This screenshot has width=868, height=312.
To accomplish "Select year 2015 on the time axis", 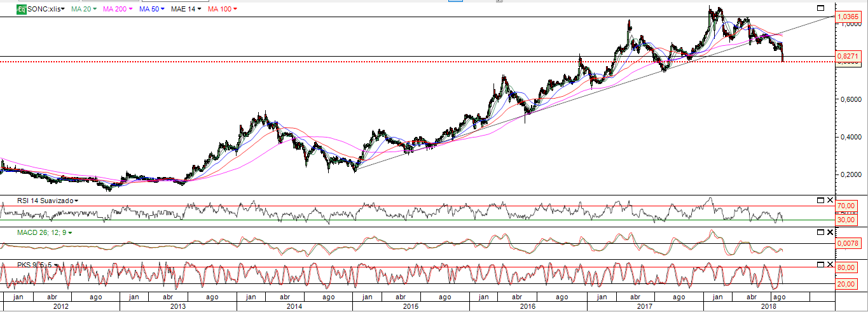I will tap(411, 306).
